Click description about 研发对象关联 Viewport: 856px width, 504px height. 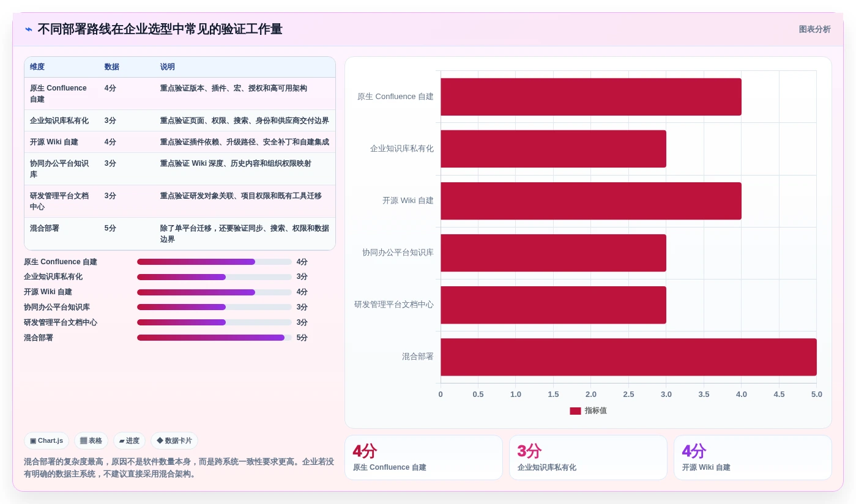241,196
